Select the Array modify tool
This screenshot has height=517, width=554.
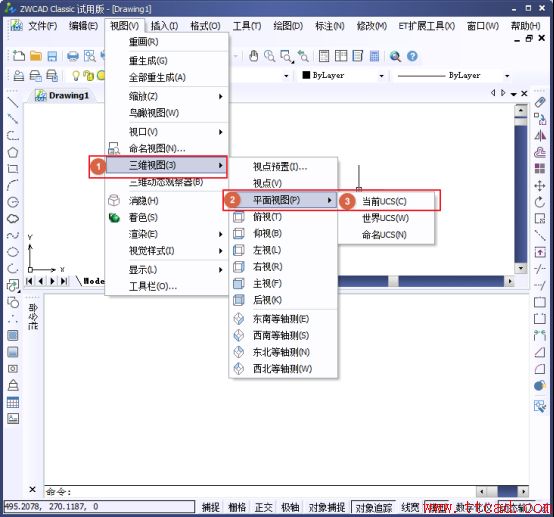[540, 169]
